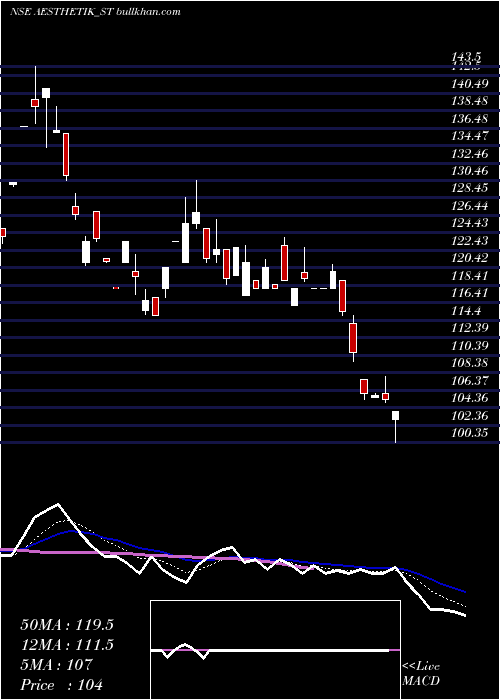
Task: Click the 128.45 price label
Action: point(470,189)
